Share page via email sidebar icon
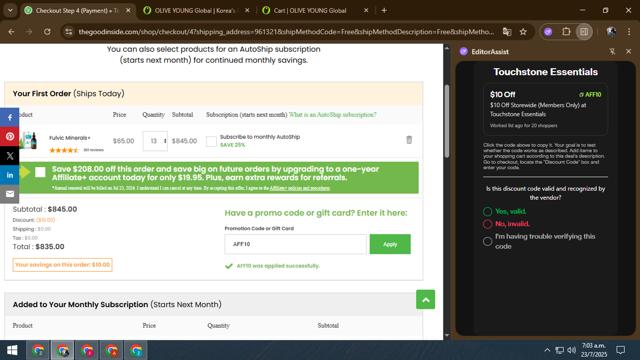 click(x=9, y=194)
